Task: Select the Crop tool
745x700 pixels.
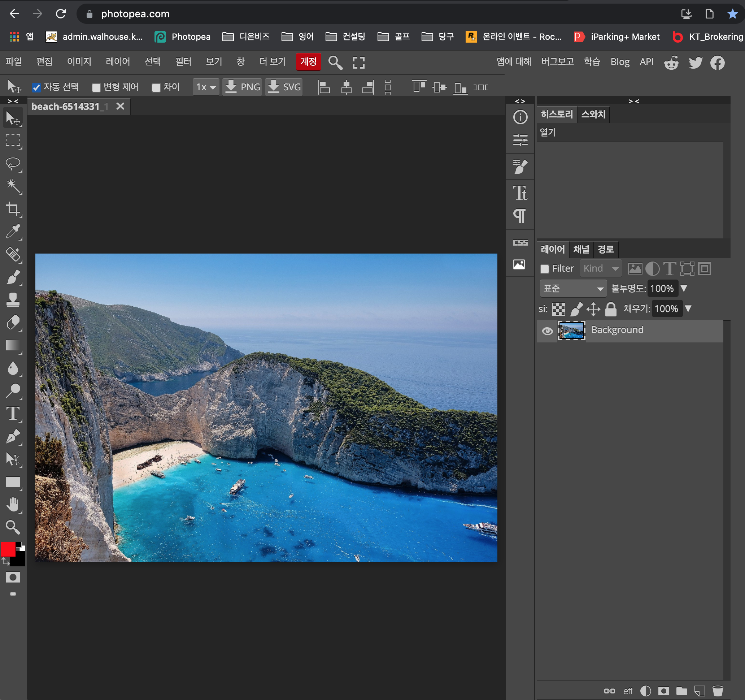Action: (13, 209)
